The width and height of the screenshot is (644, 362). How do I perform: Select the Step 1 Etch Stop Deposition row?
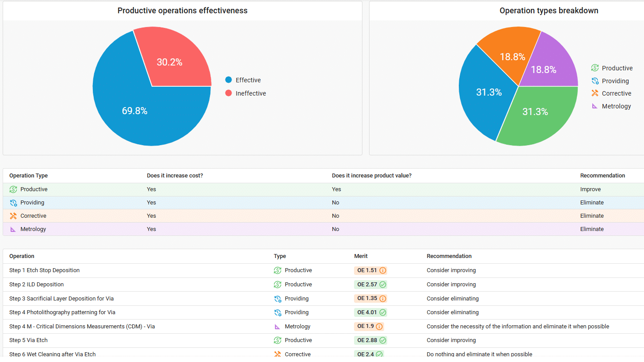pos(323,270)
